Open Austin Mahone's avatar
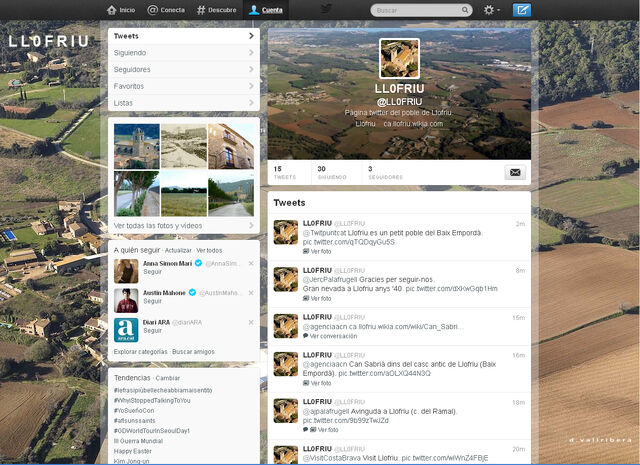Screen dimensions: 640x465 126,300
